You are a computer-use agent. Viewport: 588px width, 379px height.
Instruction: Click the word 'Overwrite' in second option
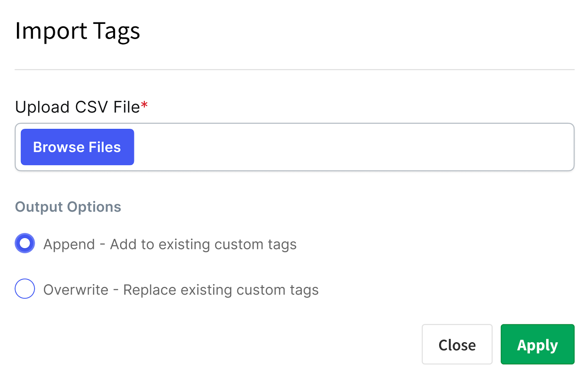[76, 290]
